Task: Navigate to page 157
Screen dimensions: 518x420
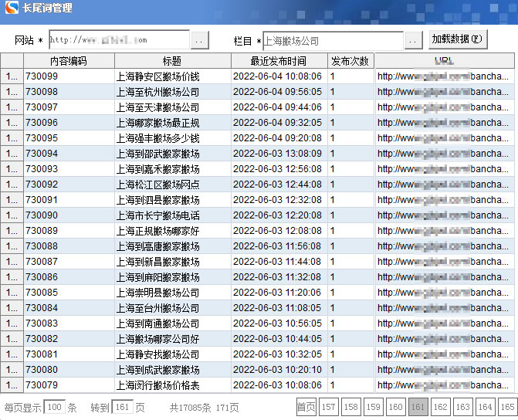Action: tap(329, 407)
